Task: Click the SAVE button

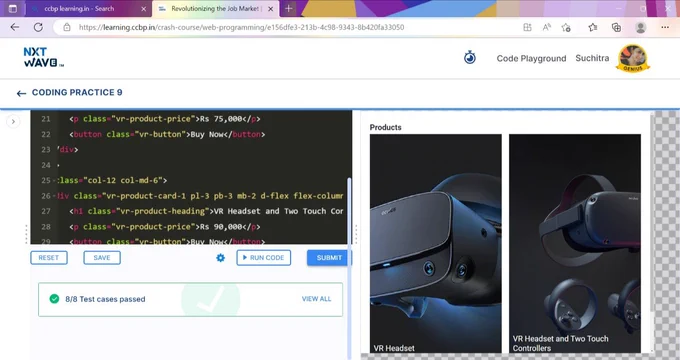Action: pyautogui.click(x=102, y=258)
